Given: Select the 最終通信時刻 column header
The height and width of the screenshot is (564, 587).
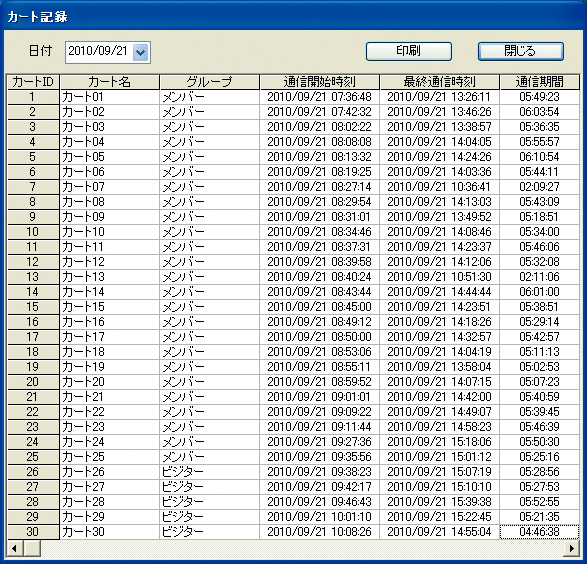Looking at the screenshot, I should (x=440, y=82).
